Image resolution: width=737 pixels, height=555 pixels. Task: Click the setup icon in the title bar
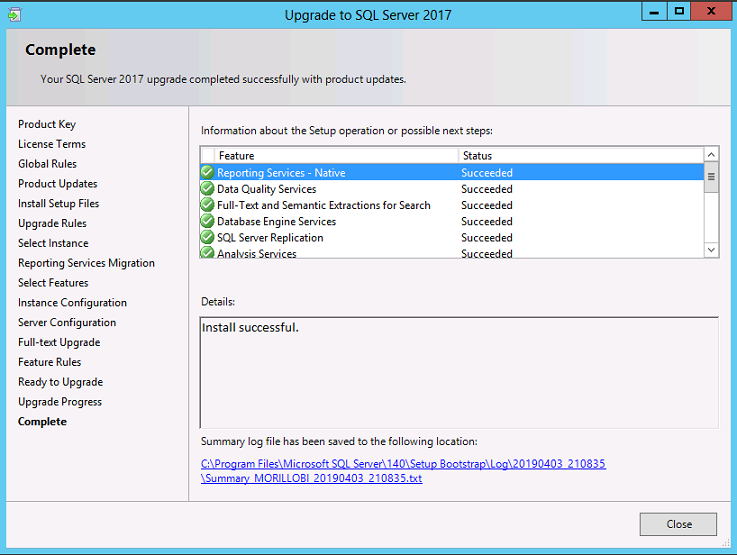[15, 15]
